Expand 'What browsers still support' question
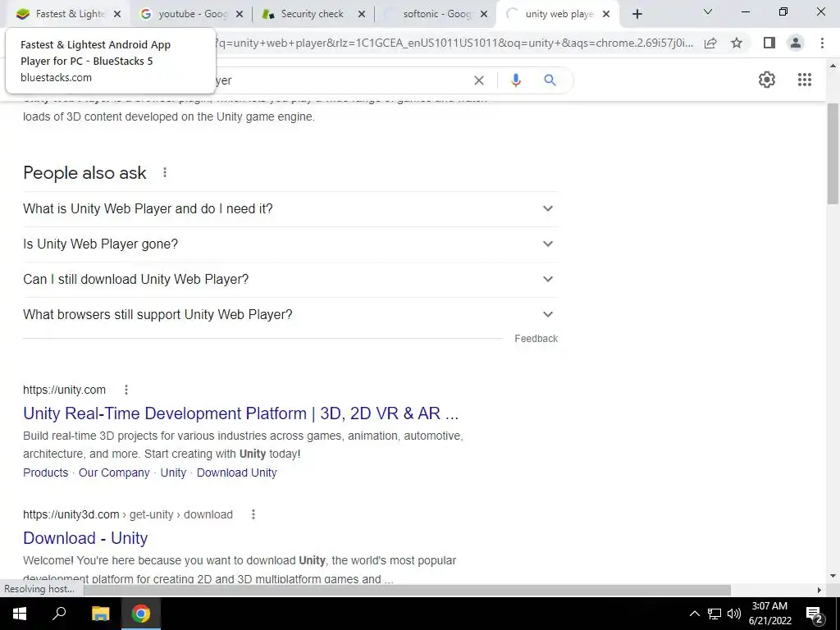This screenshot has height=630, width=840. [x=290, y=315]
